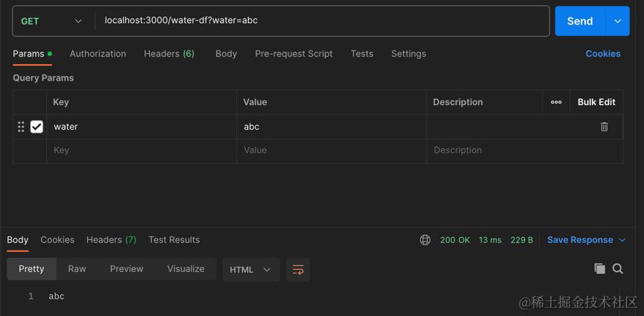Open the Pre-request Script tab
Viewport: 644px width, 316px height.
click(294, 54)
